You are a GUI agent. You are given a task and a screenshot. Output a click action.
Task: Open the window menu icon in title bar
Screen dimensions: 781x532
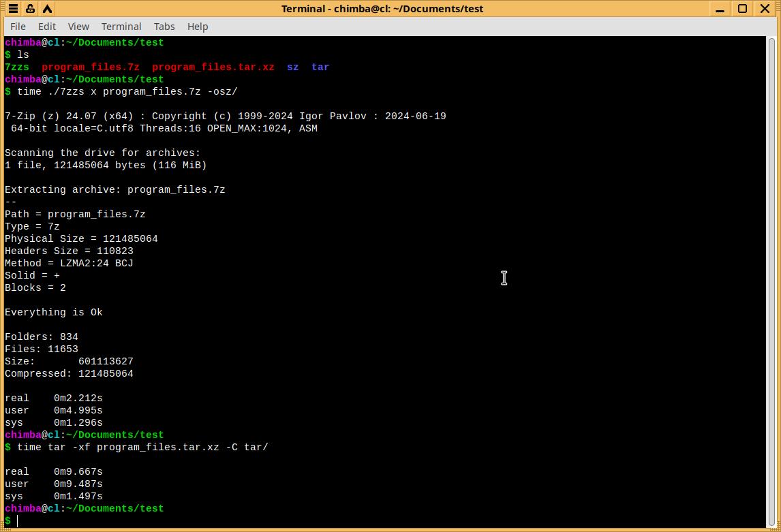14,8
